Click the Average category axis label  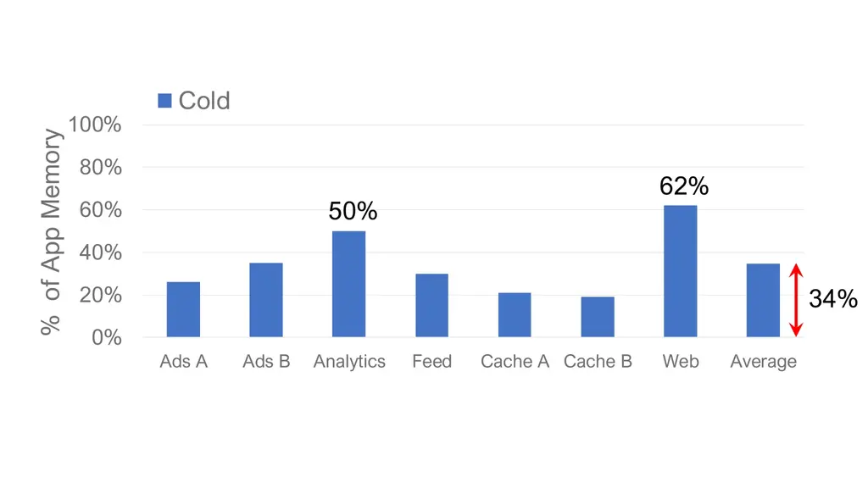[763, 362]
